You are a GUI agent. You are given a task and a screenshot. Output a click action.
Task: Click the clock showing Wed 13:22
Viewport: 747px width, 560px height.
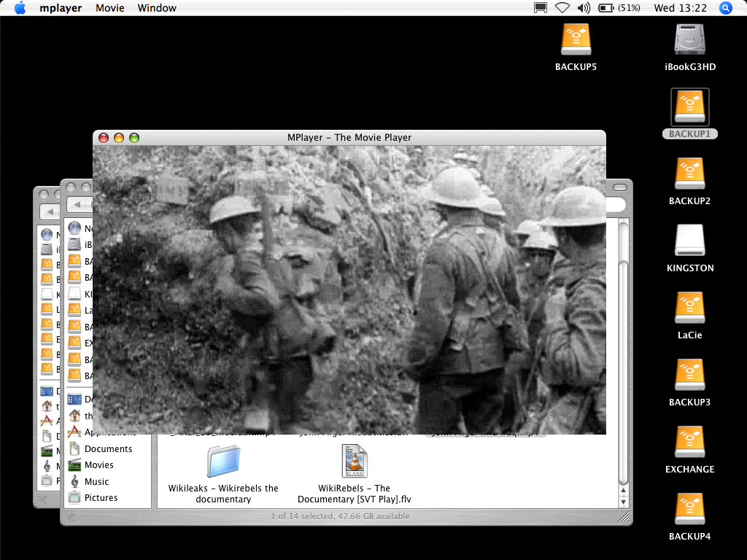(x=680, y=8)
